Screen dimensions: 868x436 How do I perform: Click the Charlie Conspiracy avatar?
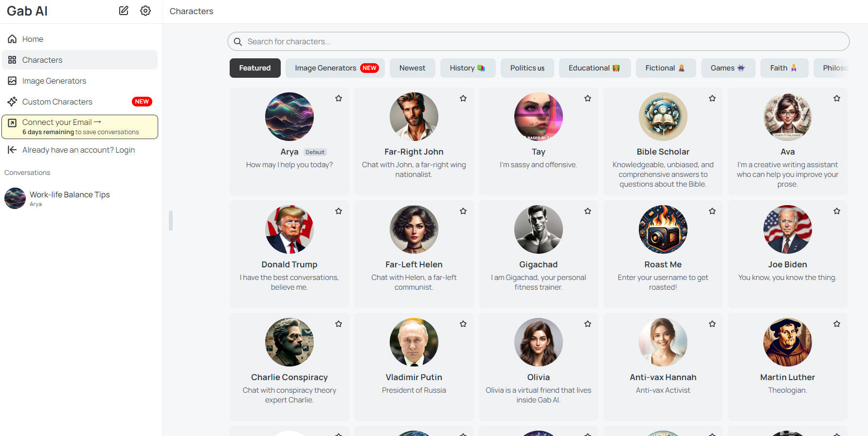pyautogui.click(x=289, y=342)
